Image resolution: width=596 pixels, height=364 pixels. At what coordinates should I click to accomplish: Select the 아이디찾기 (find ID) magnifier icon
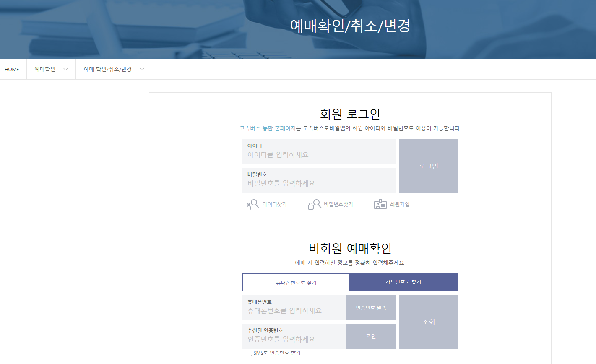point(252,204)
